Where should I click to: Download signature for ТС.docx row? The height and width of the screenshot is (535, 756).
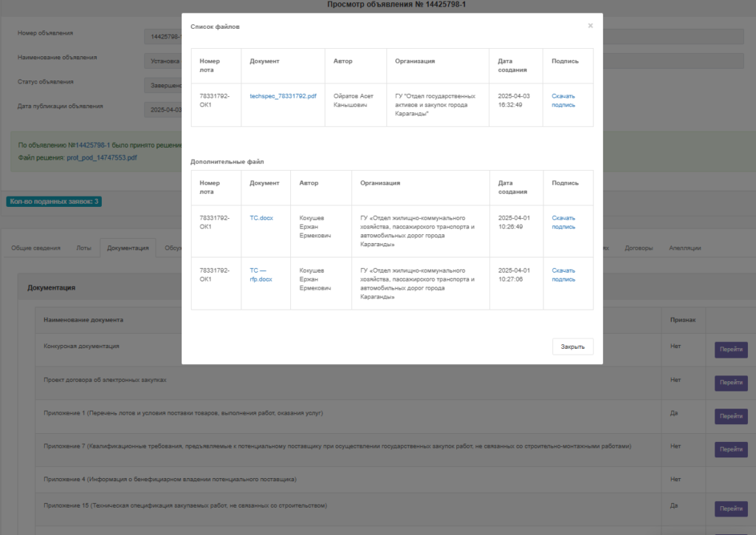click(563, 222)
